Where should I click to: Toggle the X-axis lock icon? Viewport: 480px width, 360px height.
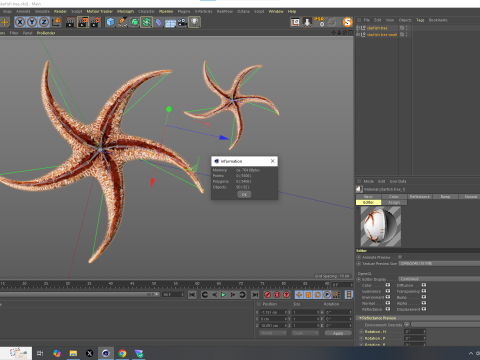click(x=20, y=22)
